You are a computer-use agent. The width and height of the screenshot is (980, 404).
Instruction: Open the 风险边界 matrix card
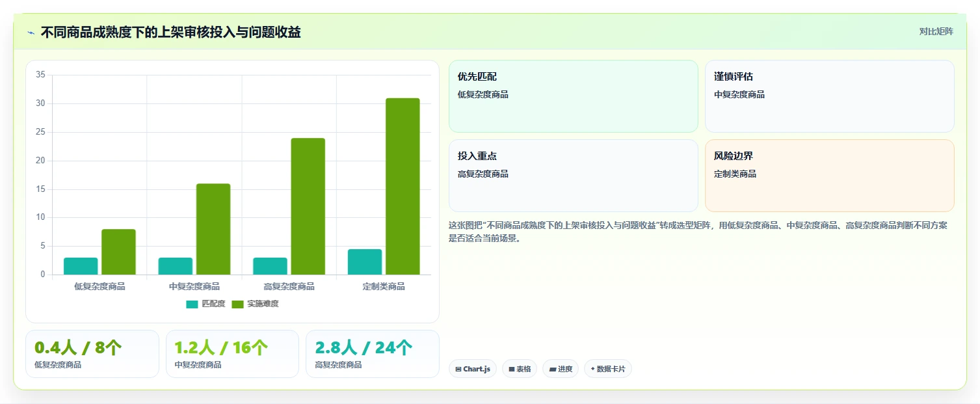coord(830,176)
